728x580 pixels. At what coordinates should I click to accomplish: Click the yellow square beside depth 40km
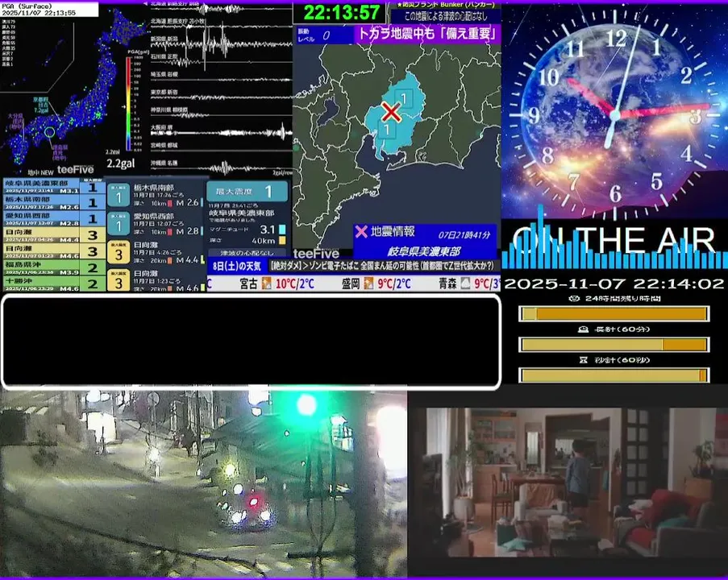click(x=282, y=240)
